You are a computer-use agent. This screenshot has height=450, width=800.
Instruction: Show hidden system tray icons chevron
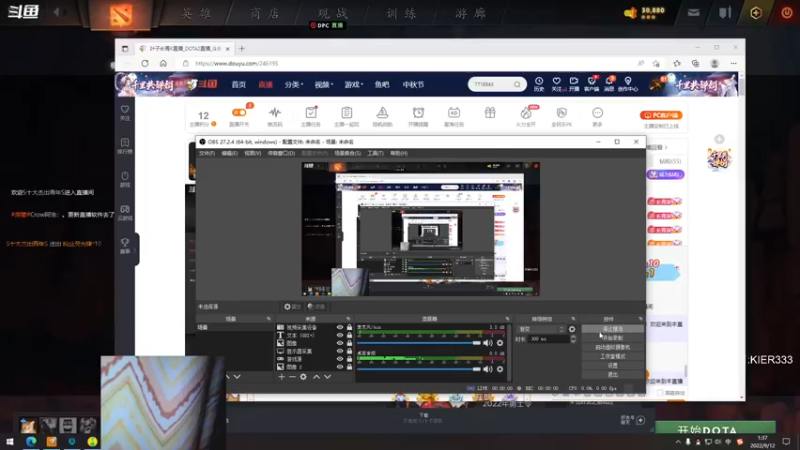click(x=678, y=442)
